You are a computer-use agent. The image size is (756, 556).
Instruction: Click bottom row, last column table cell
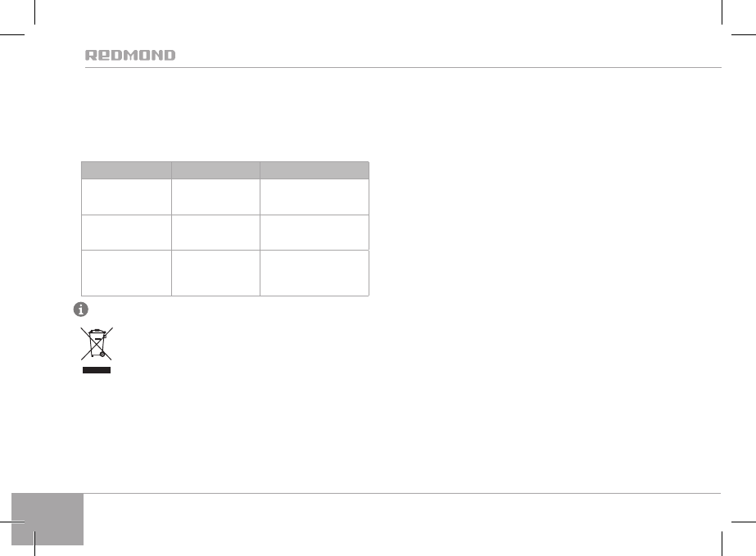pyautogui.click(x=315, y=272)
